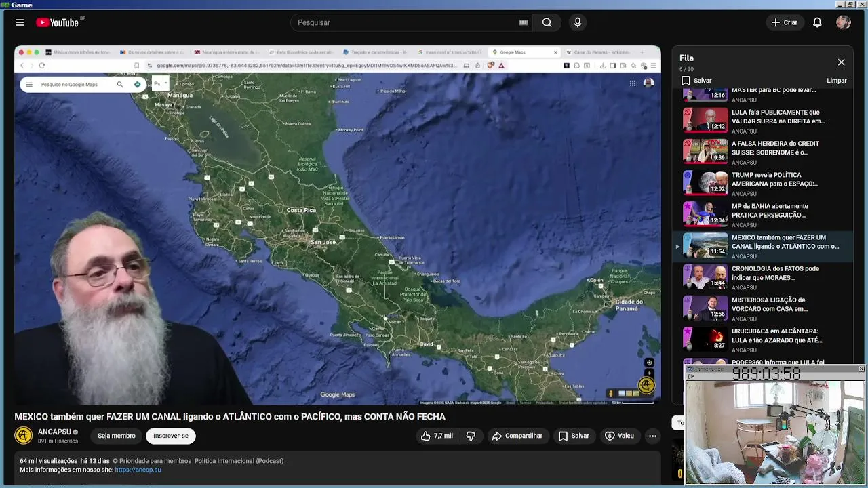868x488 pixels.
Task: Select queue item MP da BAHIA abertamente
Action: 763,214
